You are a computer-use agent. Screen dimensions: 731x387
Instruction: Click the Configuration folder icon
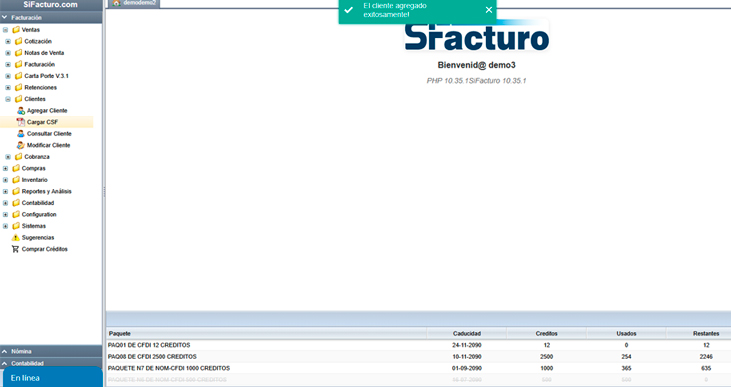pos(16,214)
